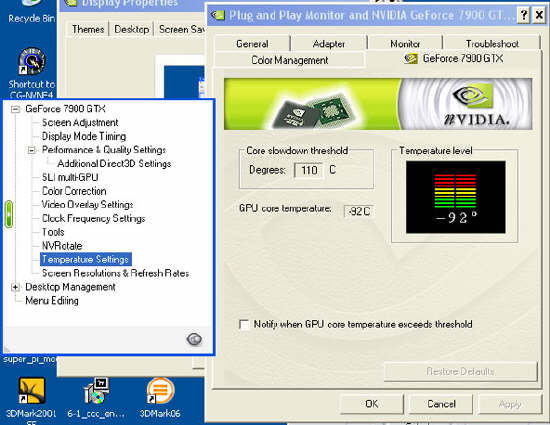Viewport: 550px width, 425px height.
Task: Click the GPU core temperature value box
Action: point(359,211)
